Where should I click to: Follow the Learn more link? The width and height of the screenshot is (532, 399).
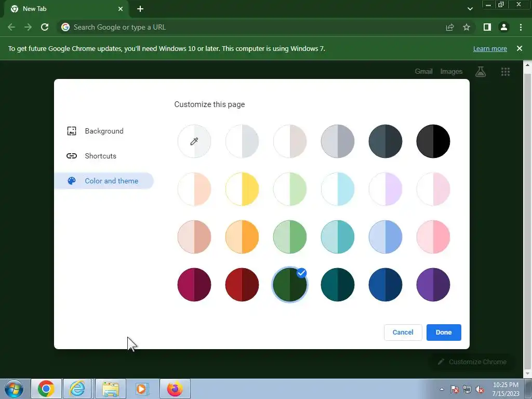pos(490,48)
